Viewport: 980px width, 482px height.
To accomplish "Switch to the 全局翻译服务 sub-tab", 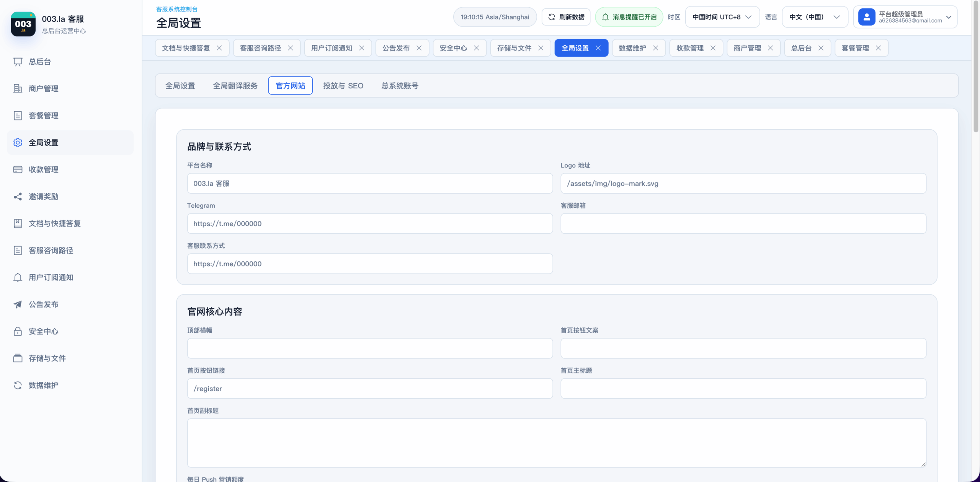I will point(235,86).
